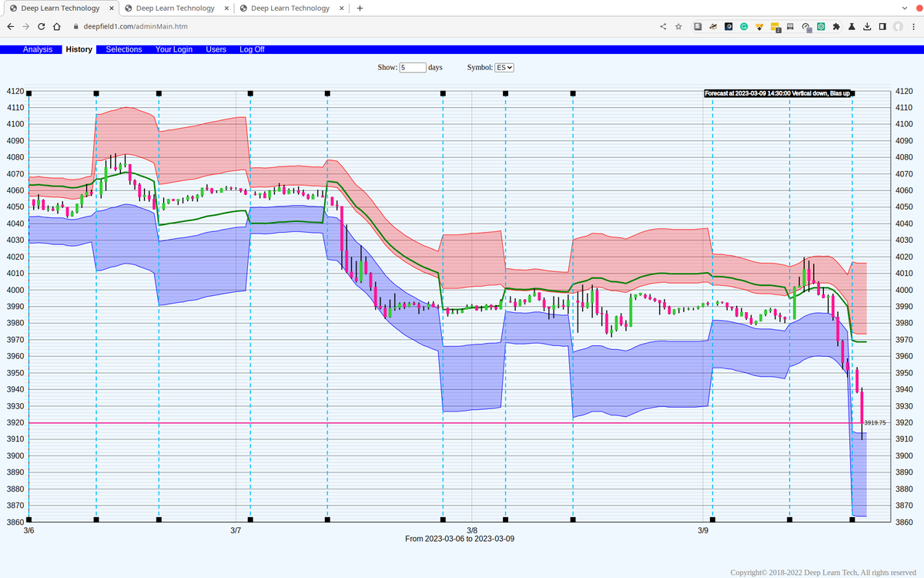Open the Users menu item

(x=216, y=49)
